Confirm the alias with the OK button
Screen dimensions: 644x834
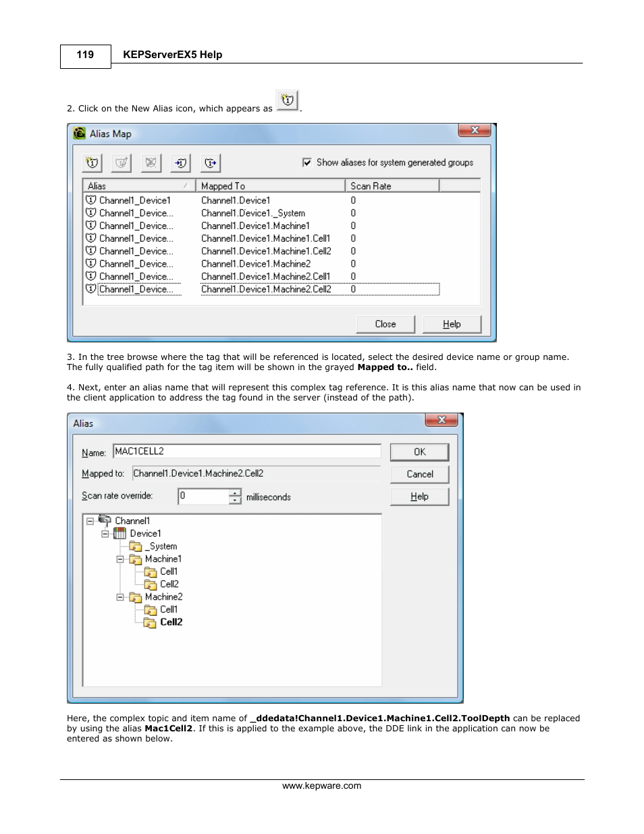pos(420,452)
